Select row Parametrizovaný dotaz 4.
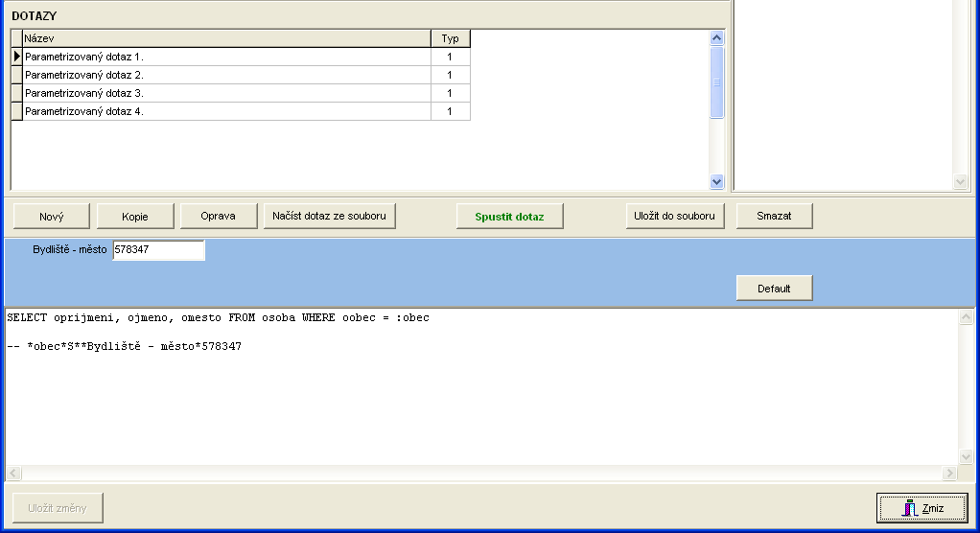Viewport: 980px width, 533px height. click(226, 111)
